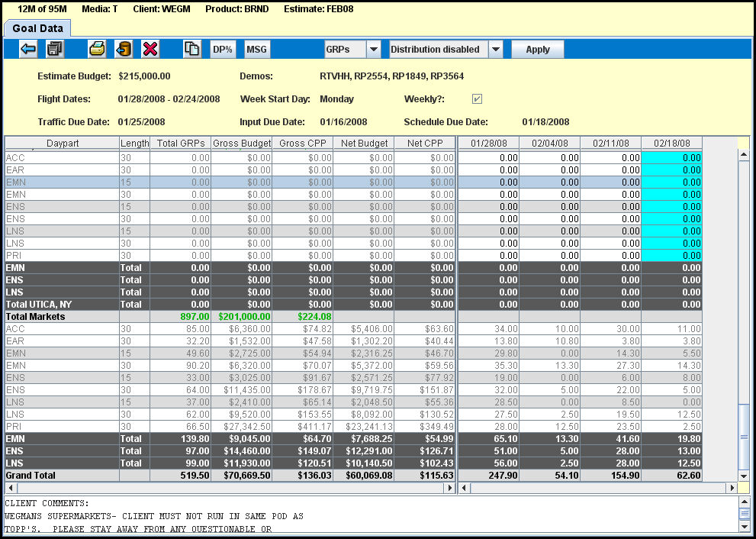The width and height of the screenshot is (756, 539).
Task: Click the Daypart column header
Action: click(x=63, y=144)
